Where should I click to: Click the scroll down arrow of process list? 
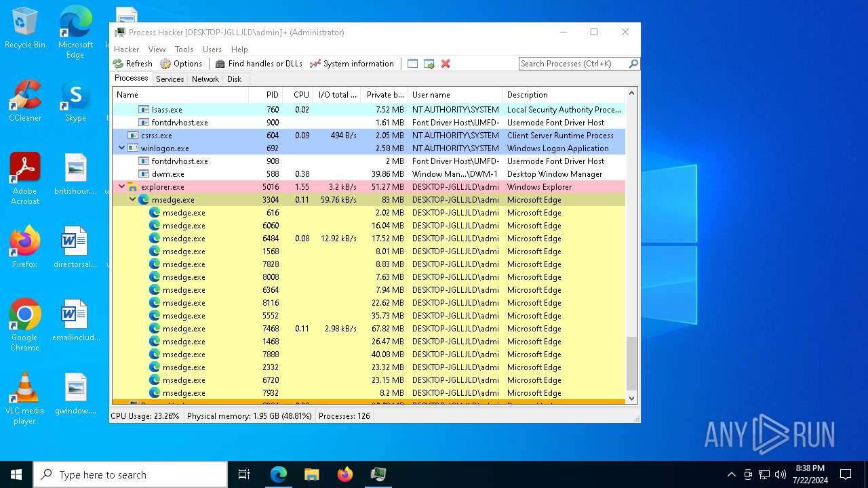(632, 399)
